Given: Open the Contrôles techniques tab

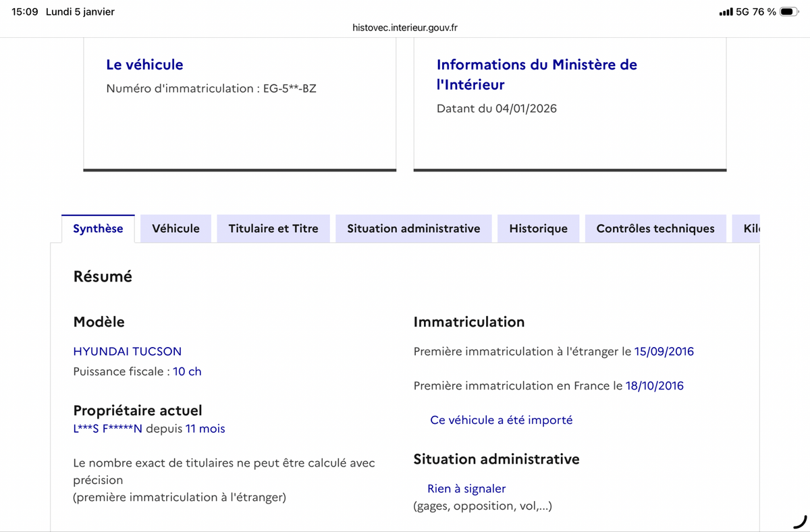Looking at the screenshot, I should (x=655, y=229).
